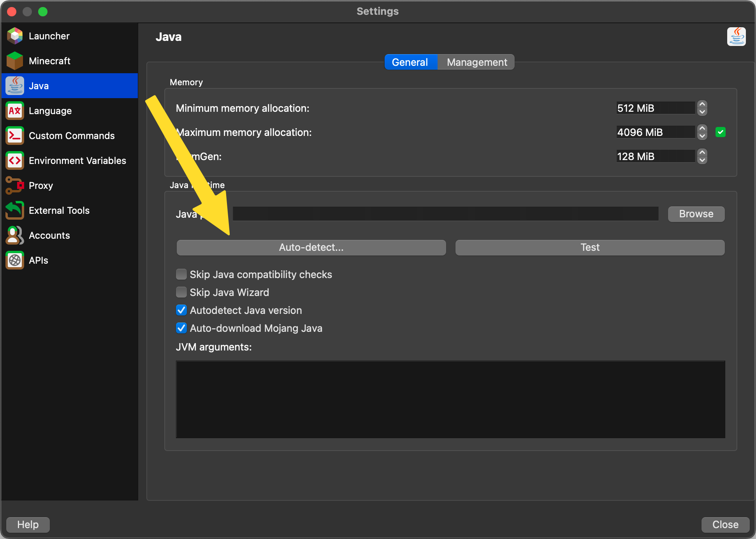
Task: Select the Minecraft grass block icon
Action: [x=15, y=61]
